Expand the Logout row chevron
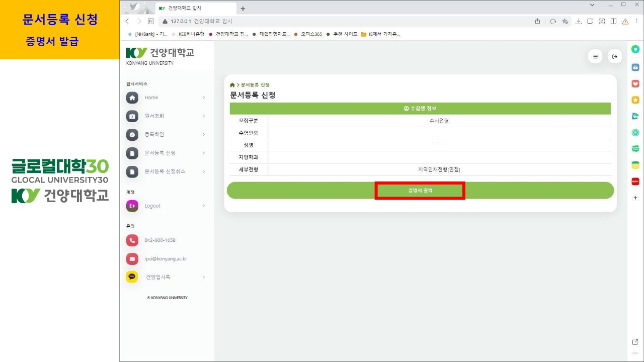This screenshot has height=362, width=644. (204, 206)
